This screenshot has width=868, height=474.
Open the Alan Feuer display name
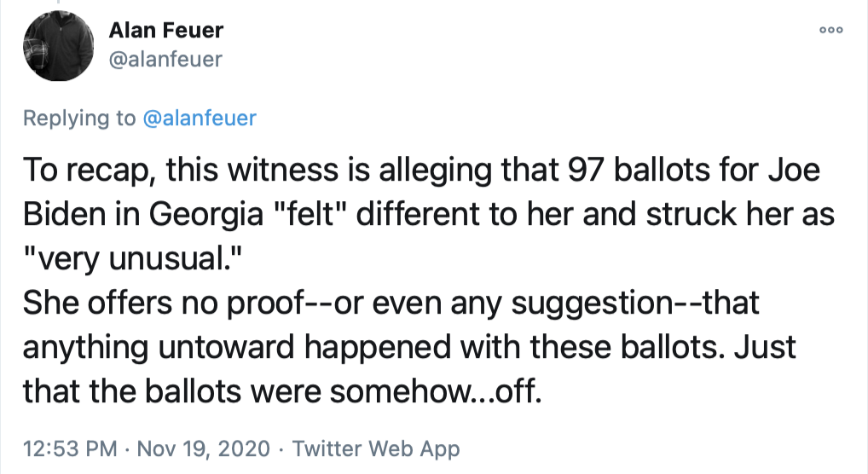pos(166,31)
